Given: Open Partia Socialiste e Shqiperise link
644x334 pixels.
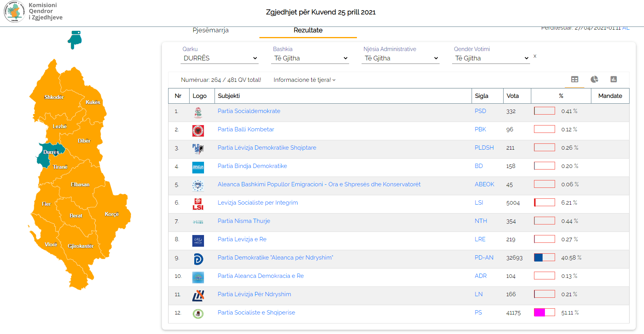Looking at the screenshot, I should pos(256,313).
